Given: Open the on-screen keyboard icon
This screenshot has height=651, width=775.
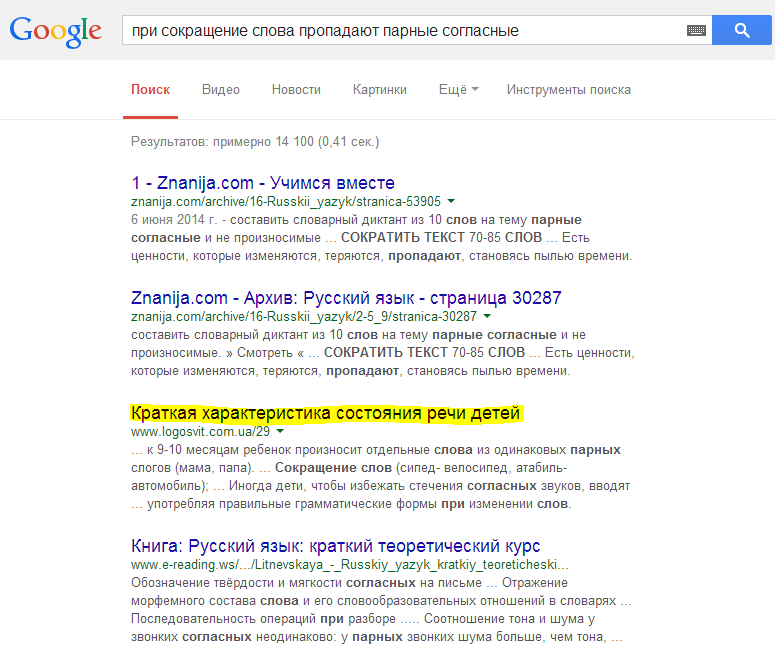Looking at the screenshot, I should click(696, 31).
